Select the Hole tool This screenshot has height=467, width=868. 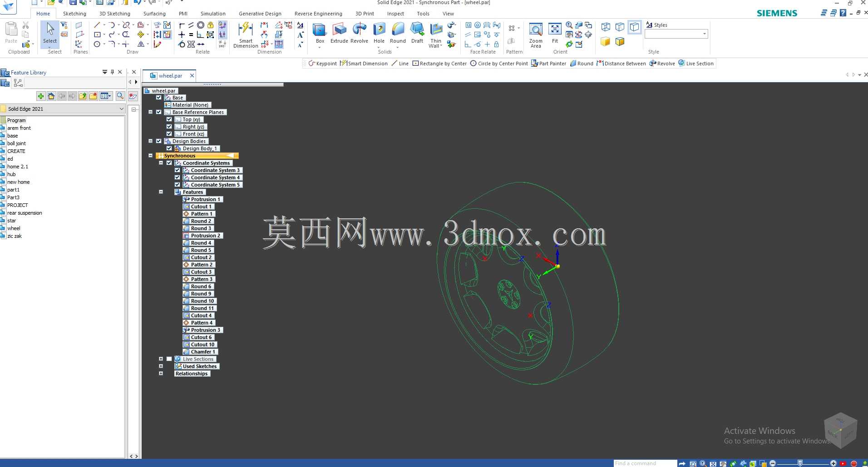(x=379, y=34)
